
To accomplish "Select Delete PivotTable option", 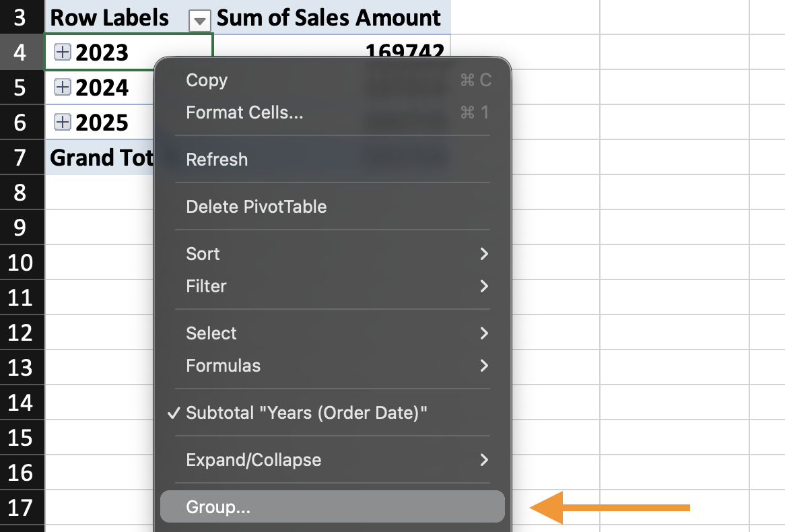I will (256, 207).
